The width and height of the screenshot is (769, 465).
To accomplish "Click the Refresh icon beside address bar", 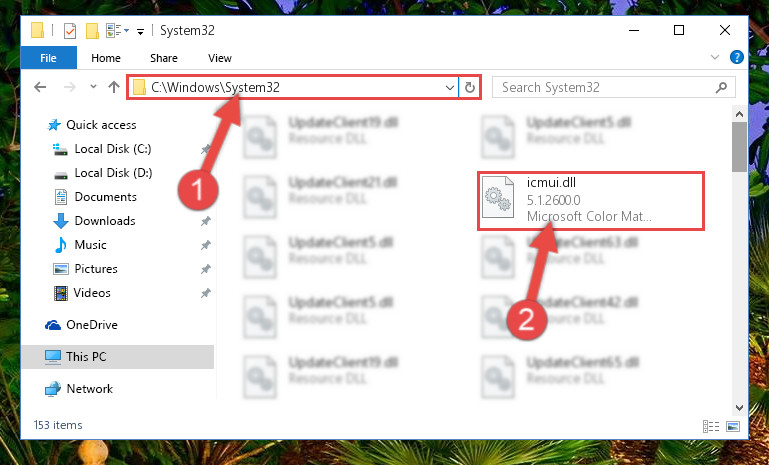I will click(x=470, y=87).
